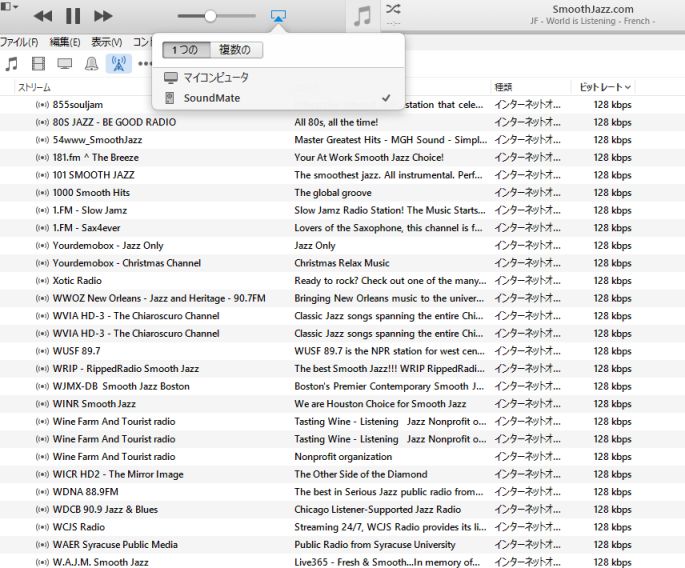Pause playback with the pause button
The width and height of the screenshot is (685, 568).
(x=73, y=16)
